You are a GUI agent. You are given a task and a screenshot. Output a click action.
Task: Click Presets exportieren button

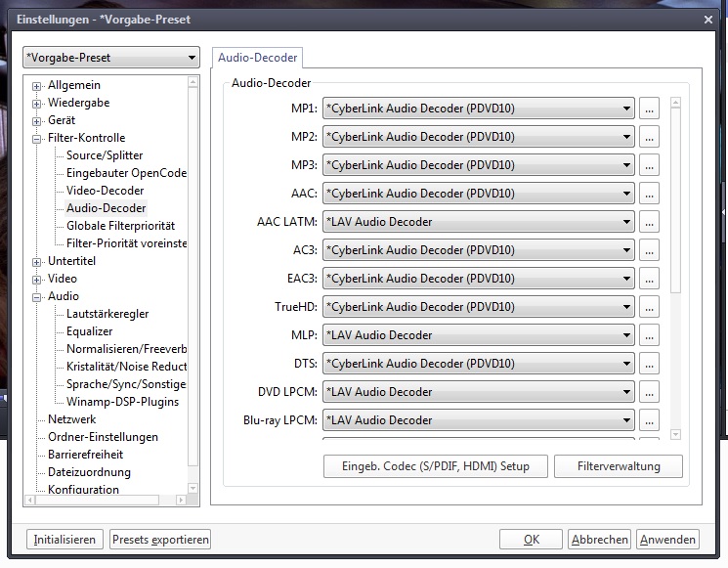(160, 540)
